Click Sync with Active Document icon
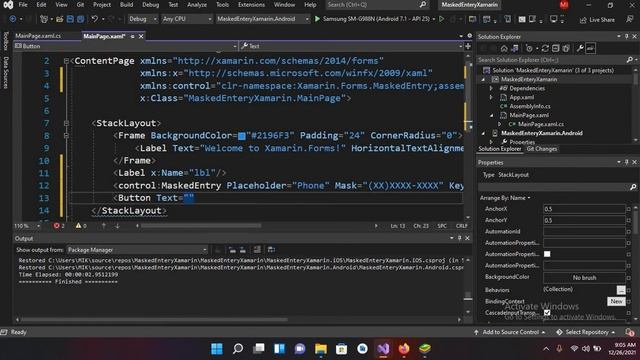This screenshot has height=360, width=640. pyautogui.click(x=545, y=49)
